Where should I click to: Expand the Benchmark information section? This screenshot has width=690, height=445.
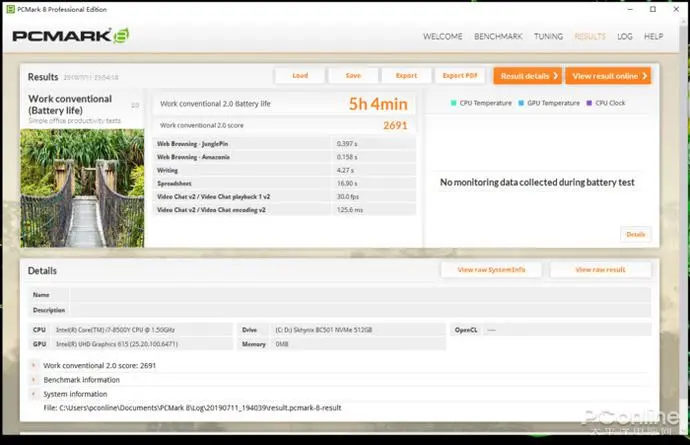(x=34, y=380)
